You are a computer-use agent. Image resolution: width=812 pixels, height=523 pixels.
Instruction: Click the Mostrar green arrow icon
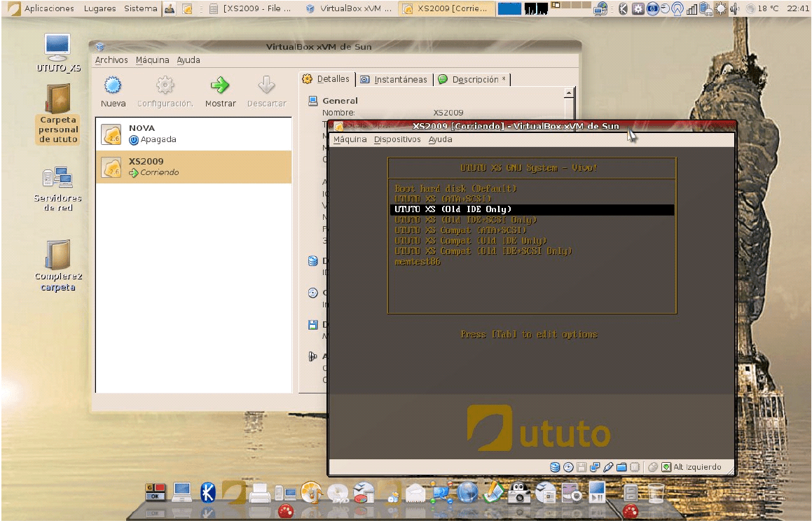point(220,86)
